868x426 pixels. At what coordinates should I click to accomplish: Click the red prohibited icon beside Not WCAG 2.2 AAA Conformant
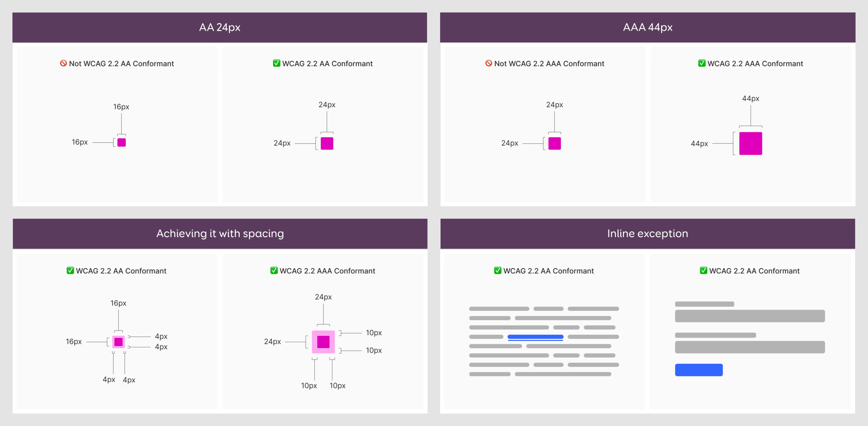pos(489,63)
